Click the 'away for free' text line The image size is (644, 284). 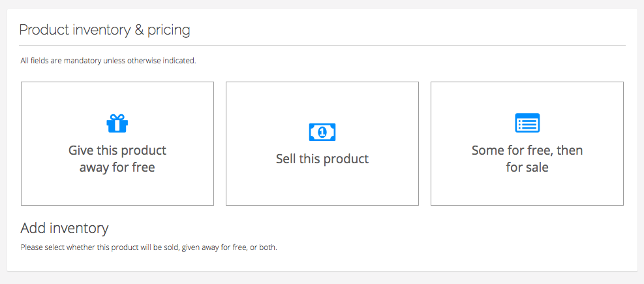click(x=117, y=168)
